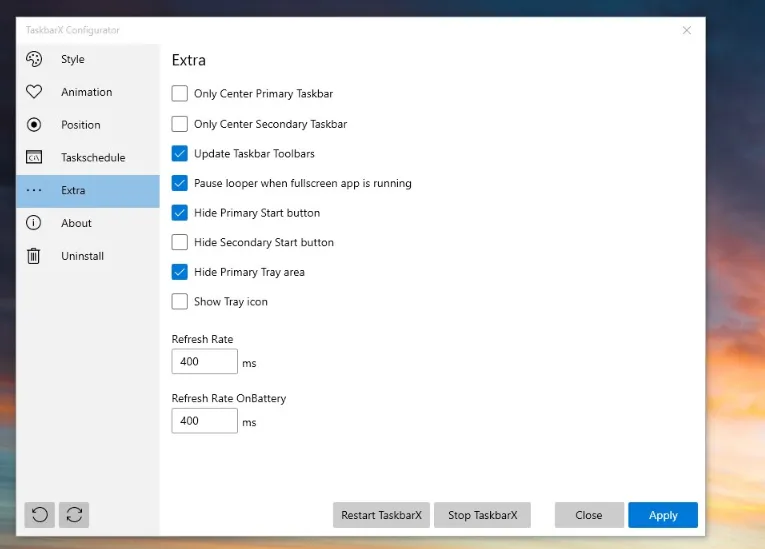Click the Style palette icon
The image size is (765, 549).
coord(34,59)
